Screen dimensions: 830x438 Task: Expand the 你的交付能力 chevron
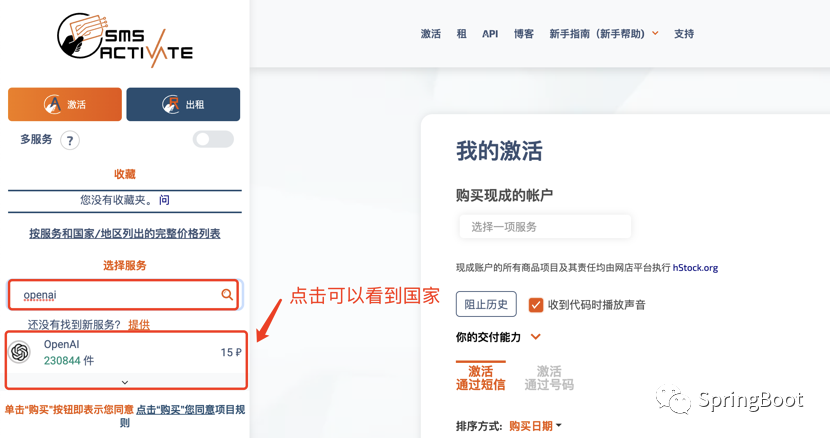pyautogui.click(x=536, y=337)
